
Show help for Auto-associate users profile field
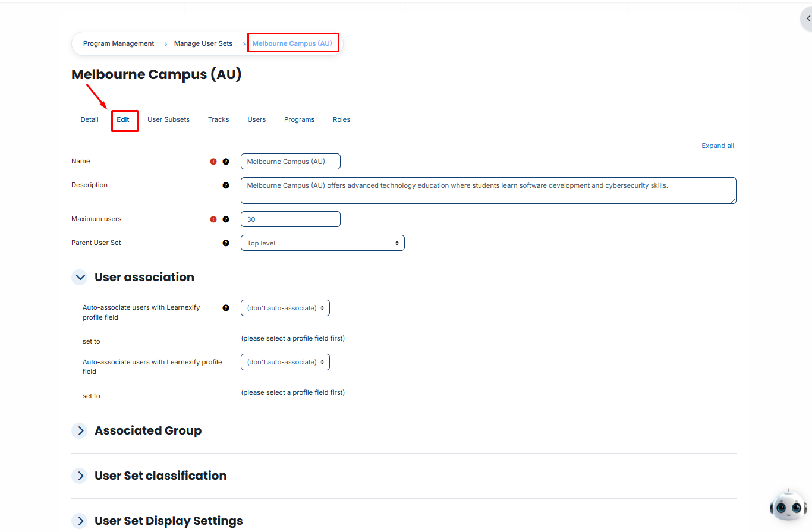click(226, 308)
